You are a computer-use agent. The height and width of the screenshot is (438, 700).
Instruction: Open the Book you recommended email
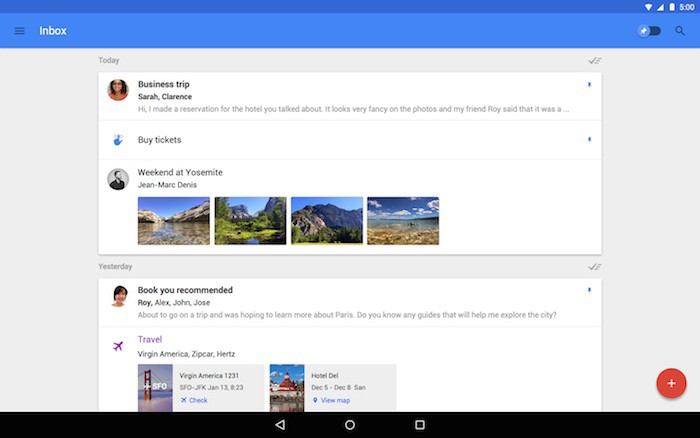(x=350, y=303)
